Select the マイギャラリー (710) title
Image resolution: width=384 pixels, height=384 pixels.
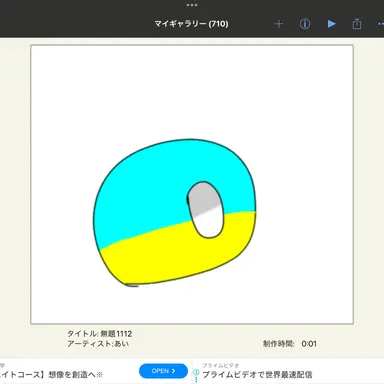tap(191, 24)
